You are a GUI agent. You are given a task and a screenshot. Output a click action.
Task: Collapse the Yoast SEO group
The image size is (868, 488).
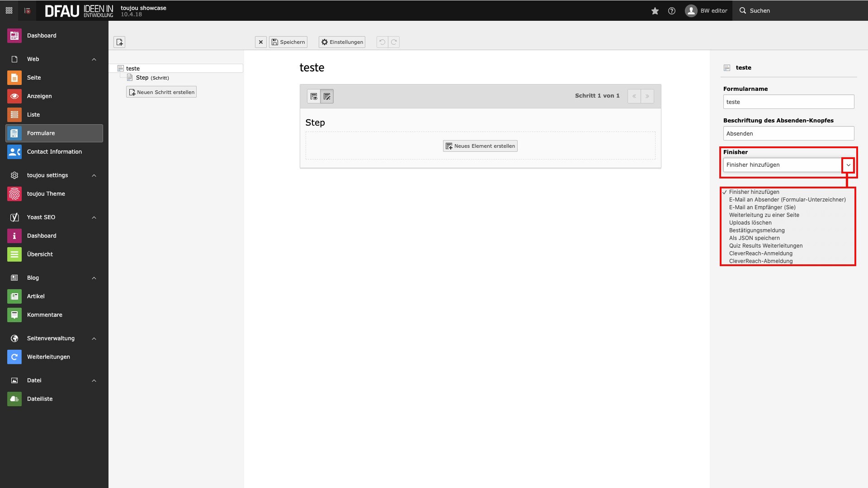pos(94,217)
